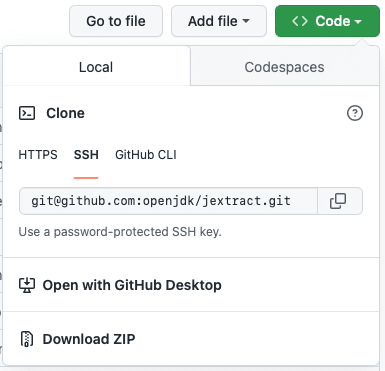Download the repository as ZIP

point(89,339)
